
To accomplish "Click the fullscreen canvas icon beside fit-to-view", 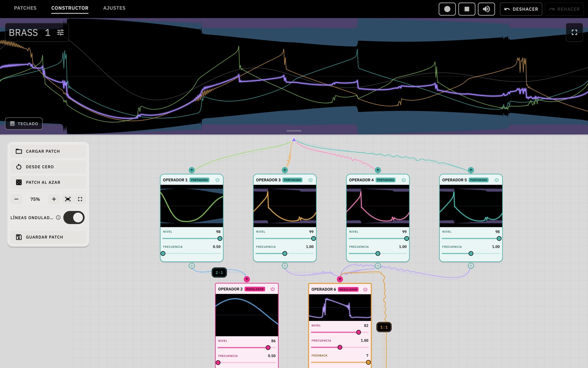I will pyautogui.click(x=80, y=199).
